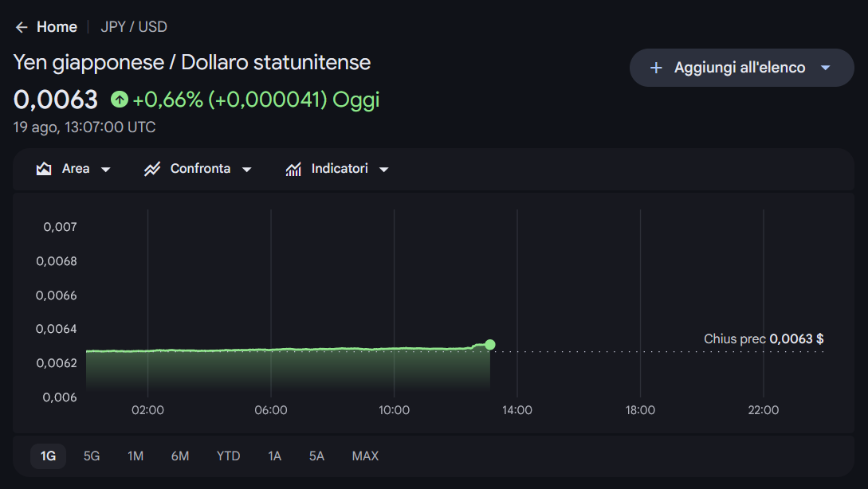The width and height of the screenshot is (868, 489).
Task: Click the green current-price dot on chart
Action: pyautogui.click(x=490, y=345)
